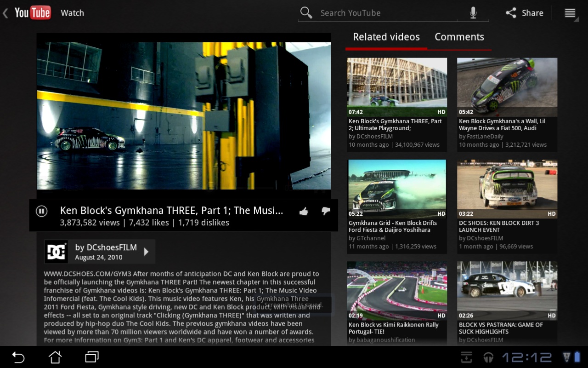Click the title Ken Block's Gymkhana THREE, Part 2
The height and width of the screenshot is (368, 588).
(x=395, y=125)
